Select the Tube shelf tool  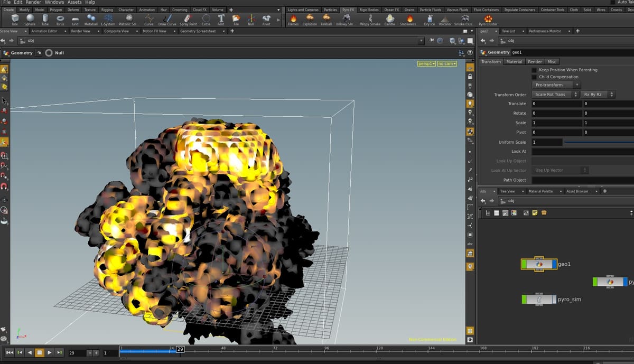(x=45, y=20)
